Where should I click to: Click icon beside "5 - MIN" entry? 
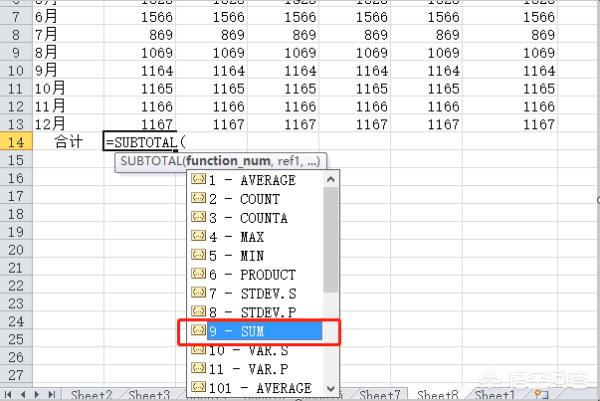click(x=198, y=256)
